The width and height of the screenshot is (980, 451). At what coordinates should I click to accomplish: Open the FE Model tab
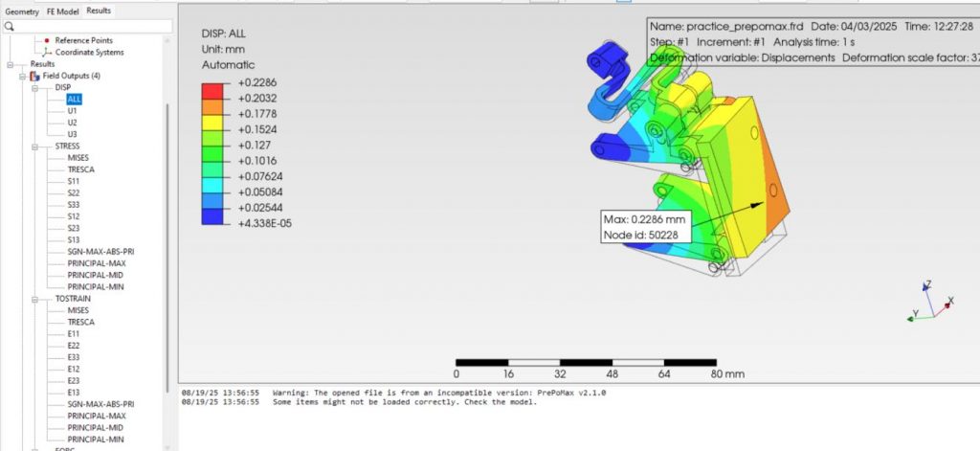[63, 11]
